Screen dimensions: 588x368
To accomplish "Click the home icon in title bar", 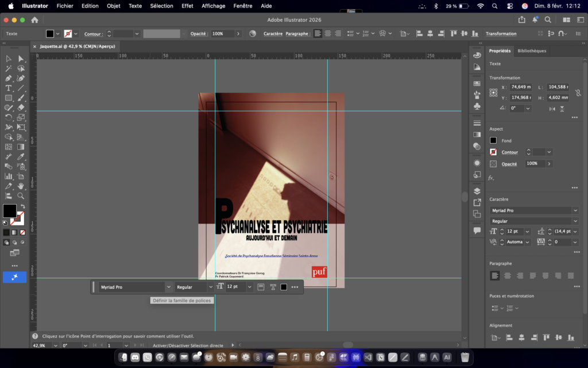I will pyautogui.click(x=34, y=20).
